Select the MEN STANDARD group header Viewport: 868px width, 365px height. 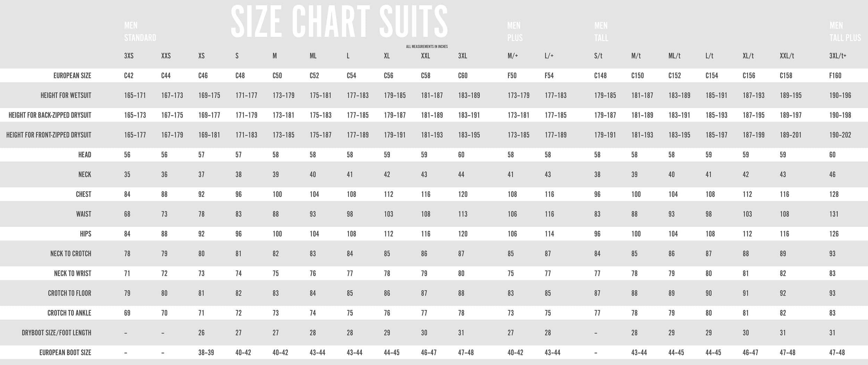click(140, 32)
